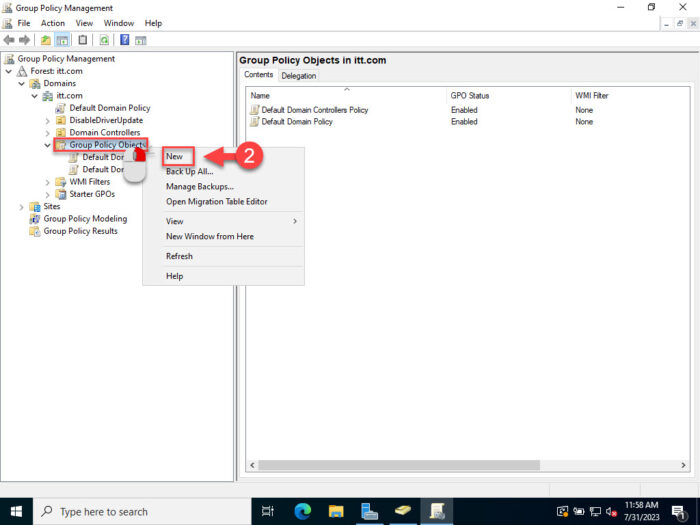
Task: Collapse the itt.com domain node
Action: (x=34, y=96)
